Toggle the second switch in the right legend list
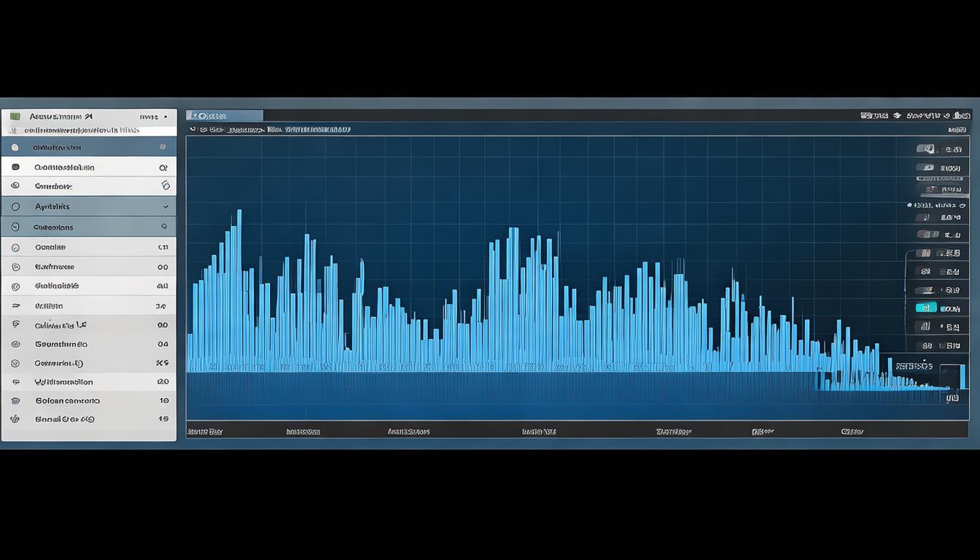Image resolution: width=980 pixels, height=560 pixels. point(925,168)
